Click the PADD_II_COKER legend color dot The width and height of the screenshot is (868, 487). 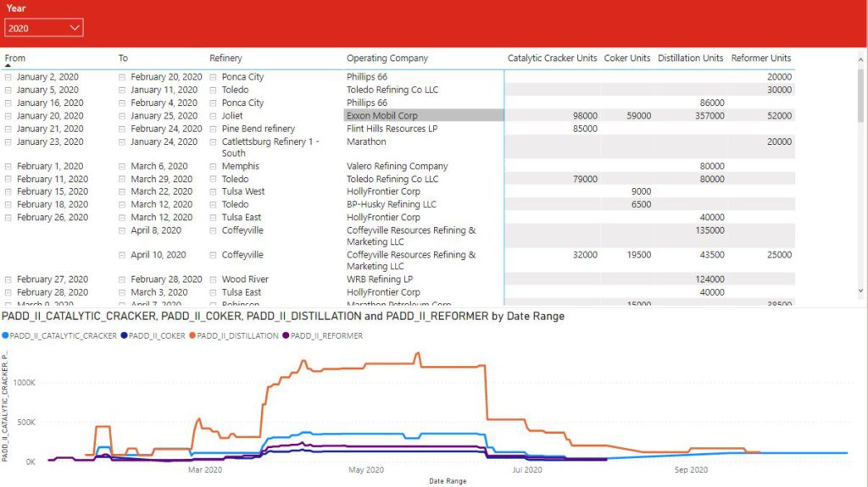click(124, 335)
